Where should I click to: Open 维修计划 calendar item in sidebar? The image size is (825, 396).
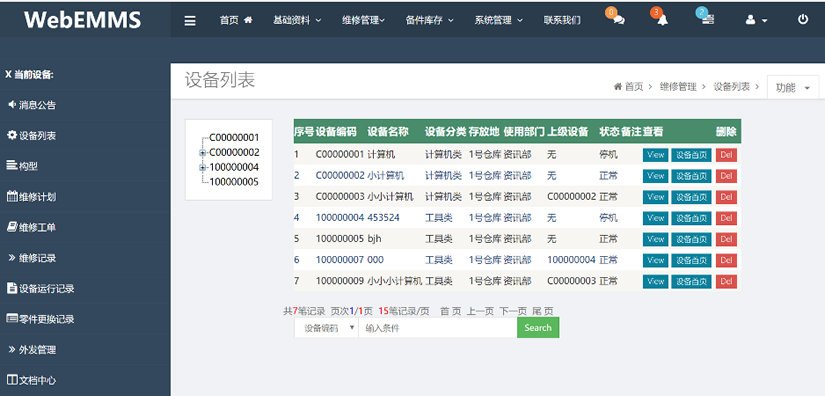(32, 197)
